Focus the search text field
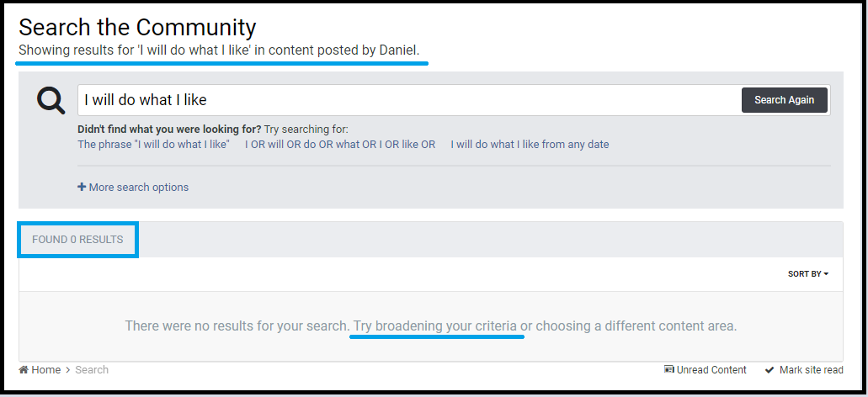 pos(409,100)
